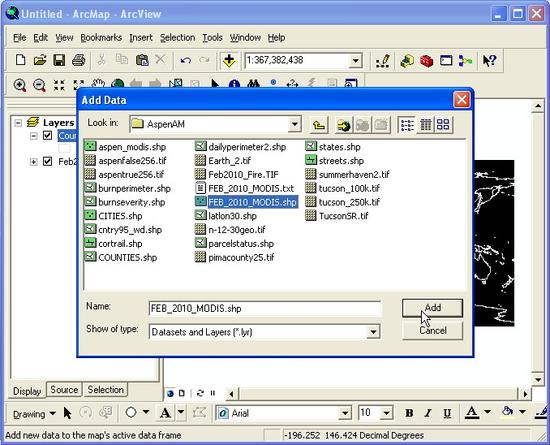Toggle Bold text formatting
Image resolution: width=550 pixels, height=445 pixels.
click(x=409, y=413)
